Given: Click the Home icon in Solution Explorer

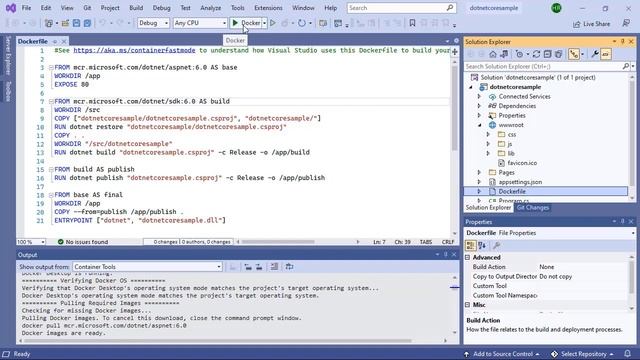Looking at the screenshot, I should coord(493,54).
